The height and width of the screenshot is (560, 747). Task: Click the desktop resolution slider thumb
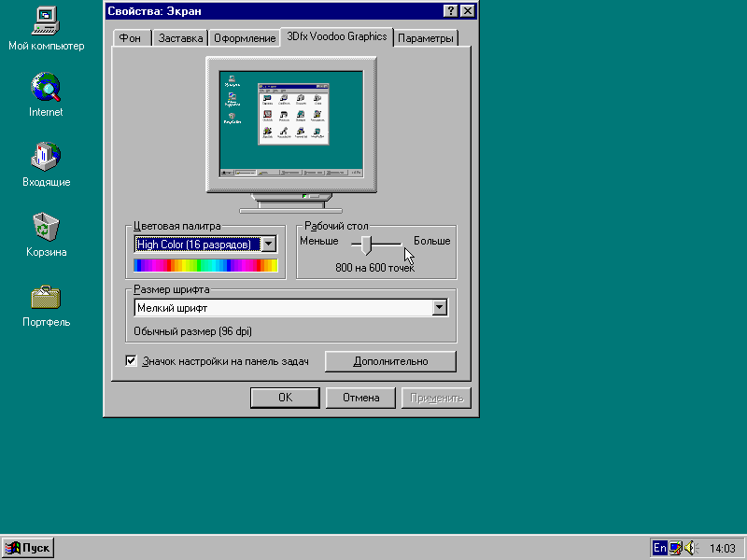pos(366,245)
